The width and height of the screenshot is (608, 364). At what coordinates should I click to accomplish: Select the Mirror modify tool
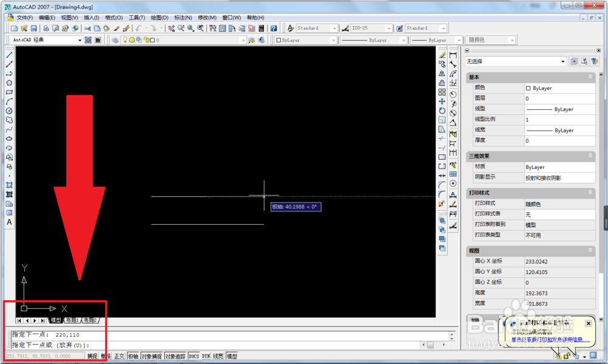(442, 74)
